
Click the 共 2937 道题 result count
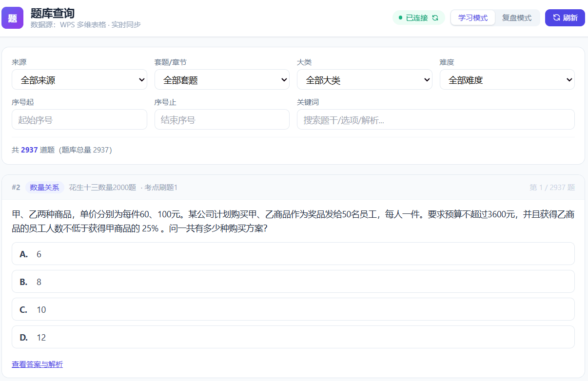[33, 150]
